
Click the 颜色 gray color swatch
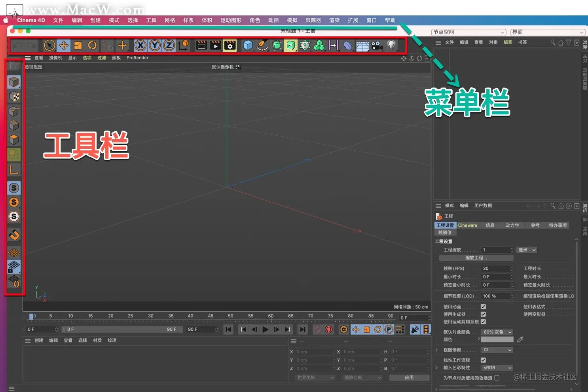[x=497, y=340]
